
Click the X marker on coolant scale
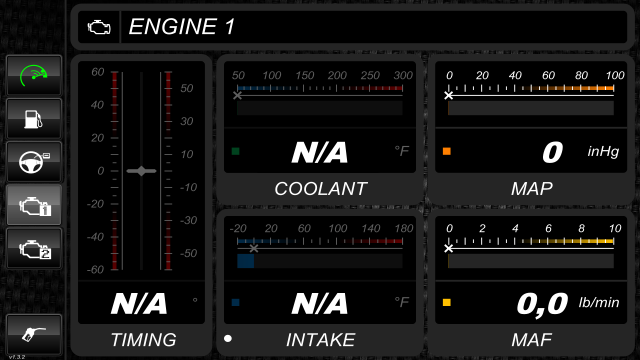(237, 96)
